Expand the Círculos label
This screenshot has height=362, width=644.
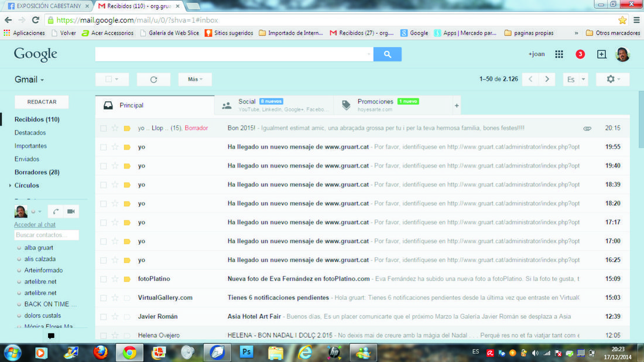(x=10, y=186)
